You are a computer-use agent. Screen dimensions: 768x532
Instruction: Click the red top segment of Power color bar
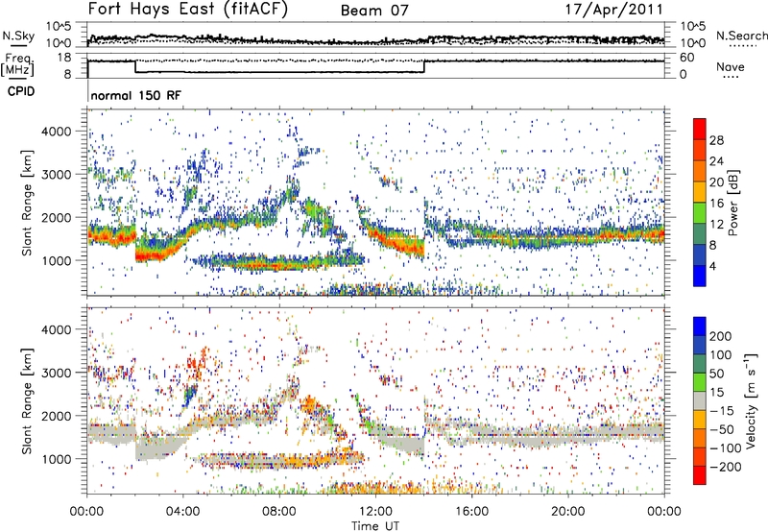(700, 129)
